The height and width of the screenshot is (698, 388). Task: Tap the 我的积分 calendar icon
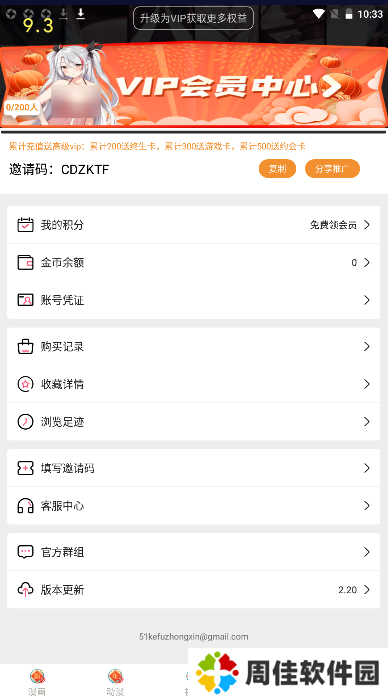click(x=25, y=225)
